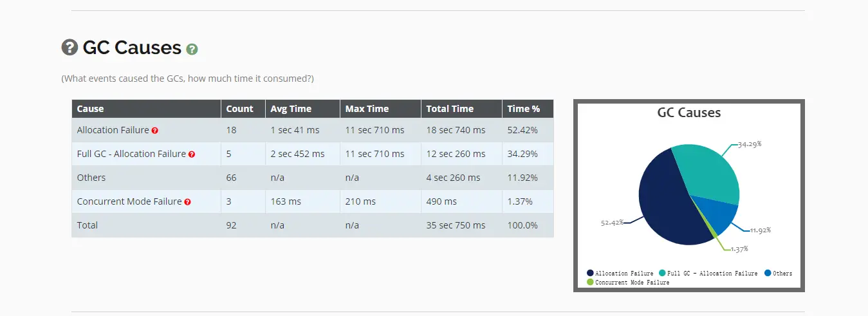Toggle Concurrent Mode Failure legend marker
The width and height of the screenshot is (868, 316).
pos(590,282)
